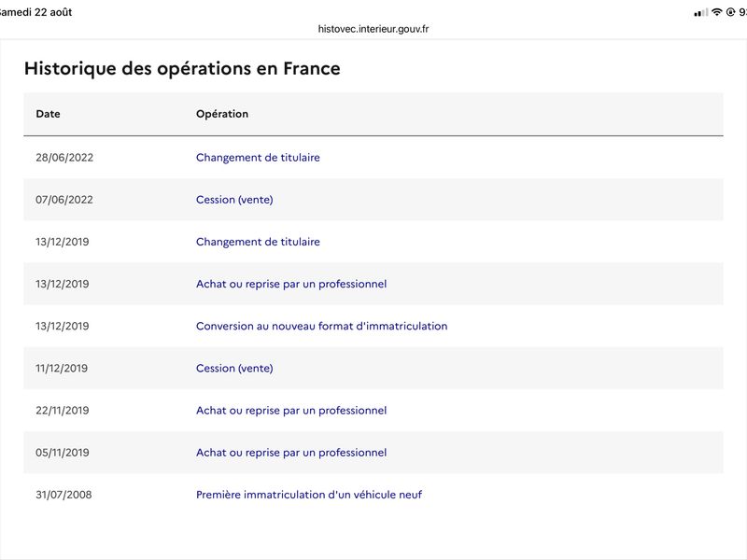This screenshot has height=560, width=747.
Task: Open Première immatriculation d'un véhicule neuf
Action: pyautogui.click(x=309, y=495)
